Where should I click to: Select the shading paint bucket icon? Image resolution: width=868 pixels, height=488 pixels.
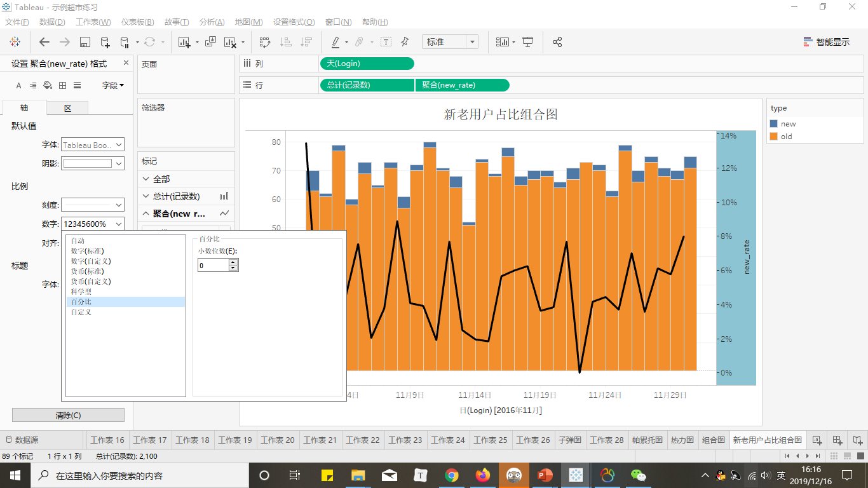click(48, 85)
